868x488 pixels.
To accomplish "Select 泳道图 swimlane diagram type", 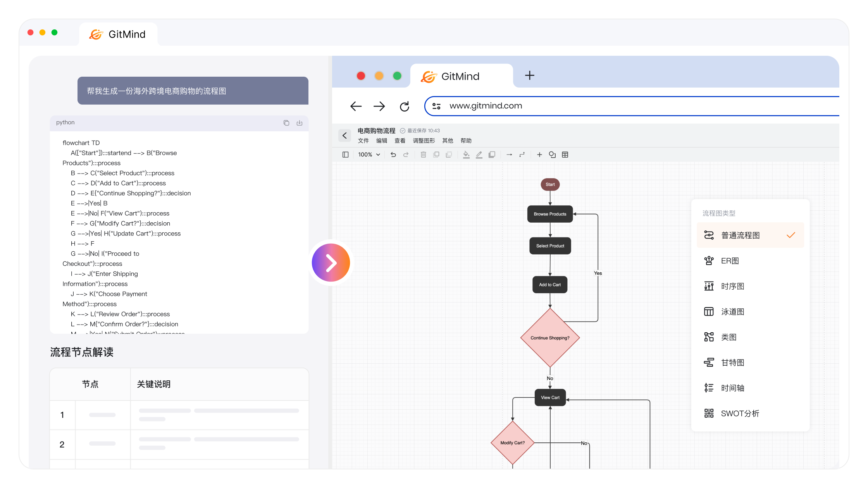I will coord(732,312).
